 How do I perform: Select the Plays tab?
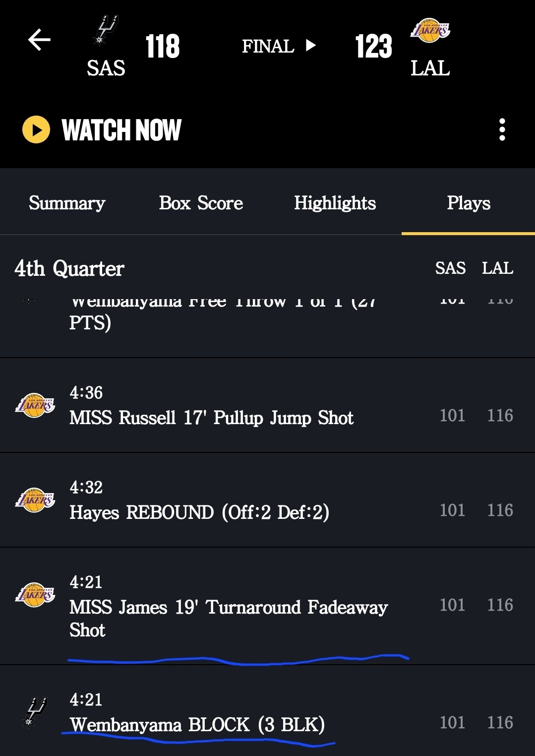click(468, 203)
